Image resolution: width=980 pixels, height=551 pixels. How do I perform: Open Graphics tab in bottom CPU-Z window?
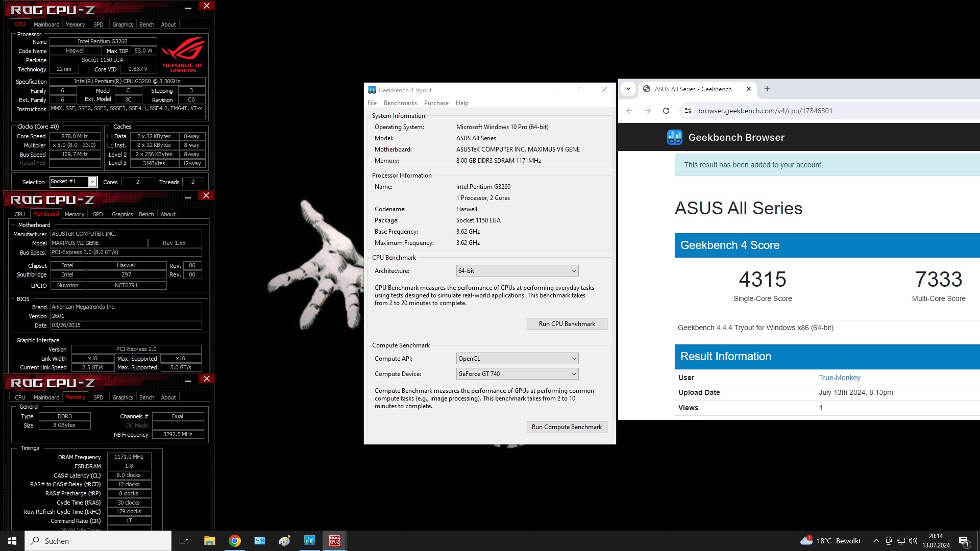click(122, 397)
